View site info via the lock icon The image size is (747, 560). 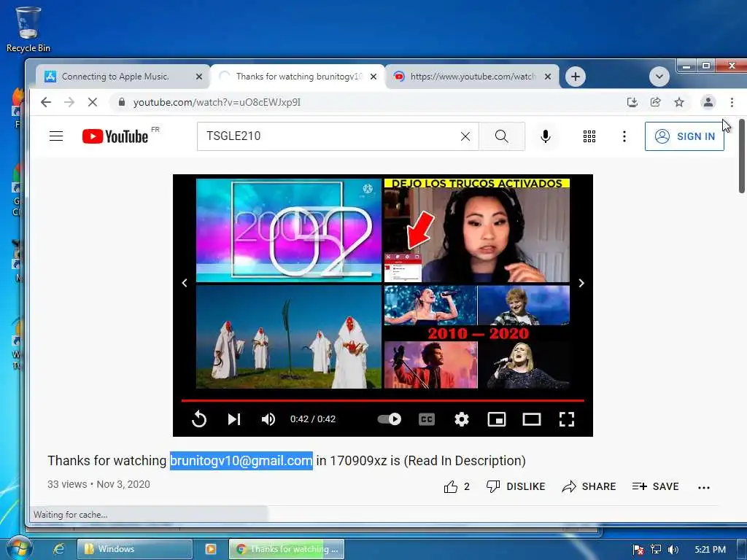(122, 102)
